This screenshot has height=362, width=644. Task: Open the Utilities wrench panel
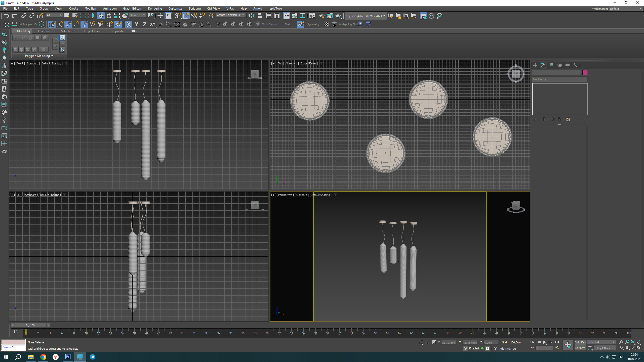tap(575, 65)
